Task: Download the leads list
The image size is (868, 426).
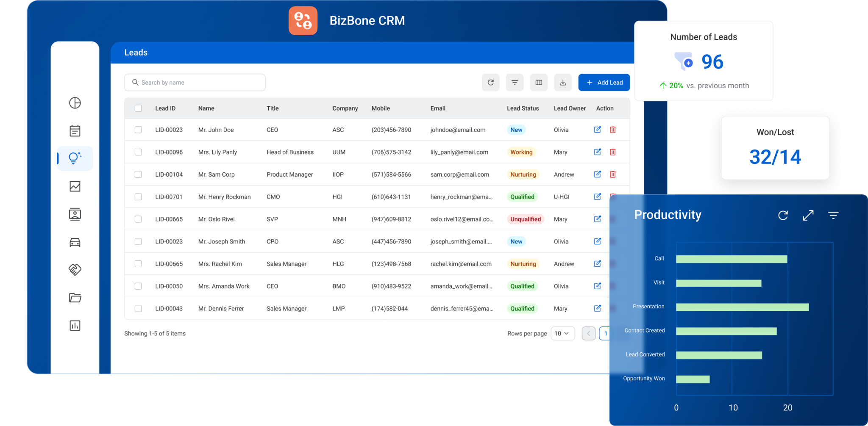Action: tap(563, 83)
